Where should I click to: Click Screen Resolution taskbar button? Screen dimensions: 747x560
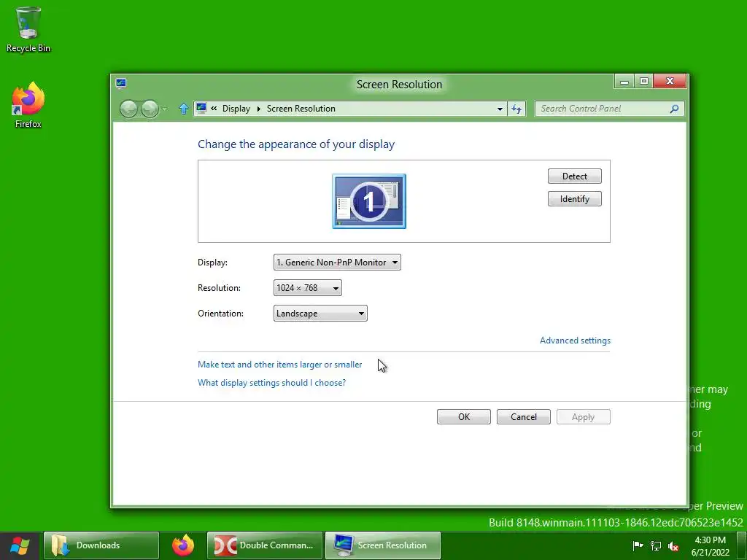click(x=383, y=545)
